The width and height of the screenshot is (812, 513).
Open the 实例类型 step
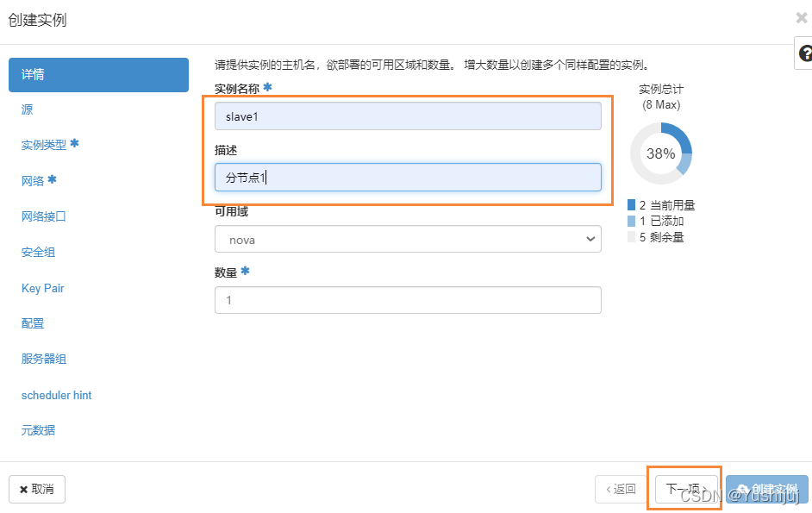click(x=45, y=145)
